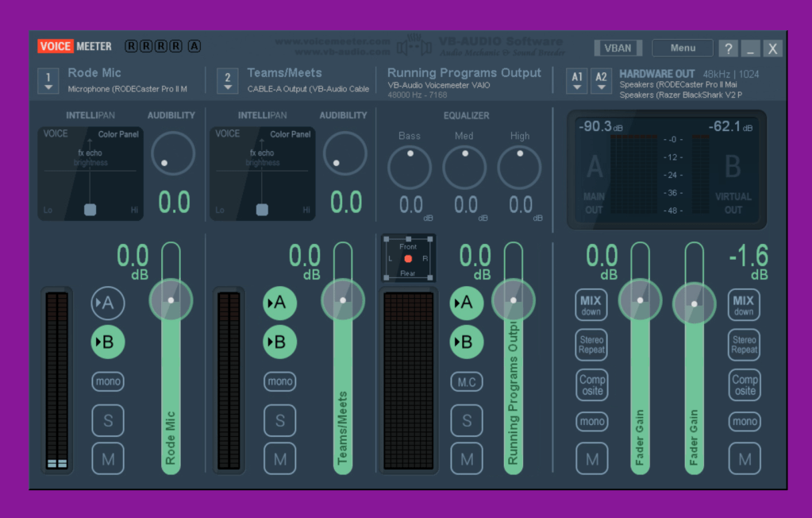Viewport: 812px width, 518px height.
Task: Click the Rode Mic Intellipan position handle
Action: pyautogui.click(x=90, y=210)
